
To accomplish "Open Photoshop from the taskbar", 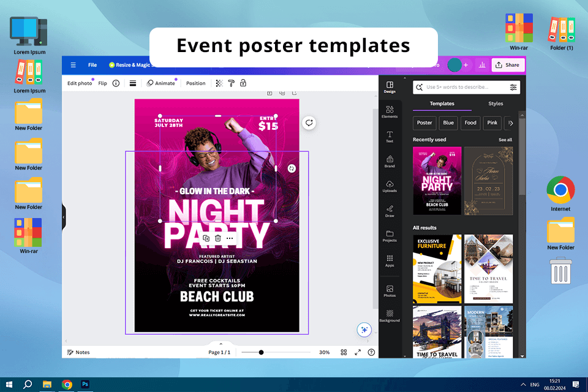I will [85, 384].
